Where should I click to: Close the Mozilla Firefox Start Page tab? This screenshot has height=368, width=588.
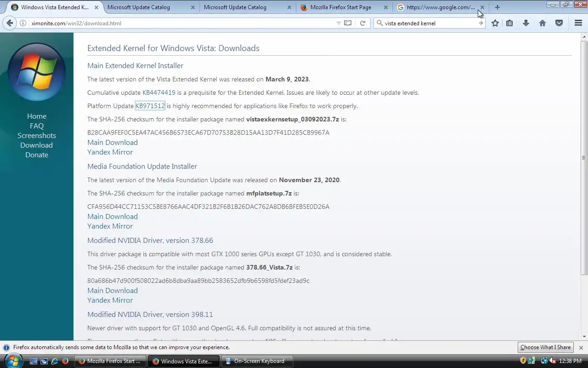pyautogui.click(x=385, y=7)
